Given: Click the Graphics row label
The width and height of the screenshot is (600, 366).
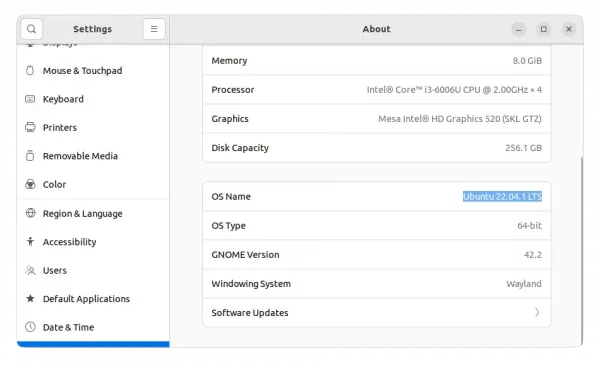Looking at the screenshot, I should [230, 119].
